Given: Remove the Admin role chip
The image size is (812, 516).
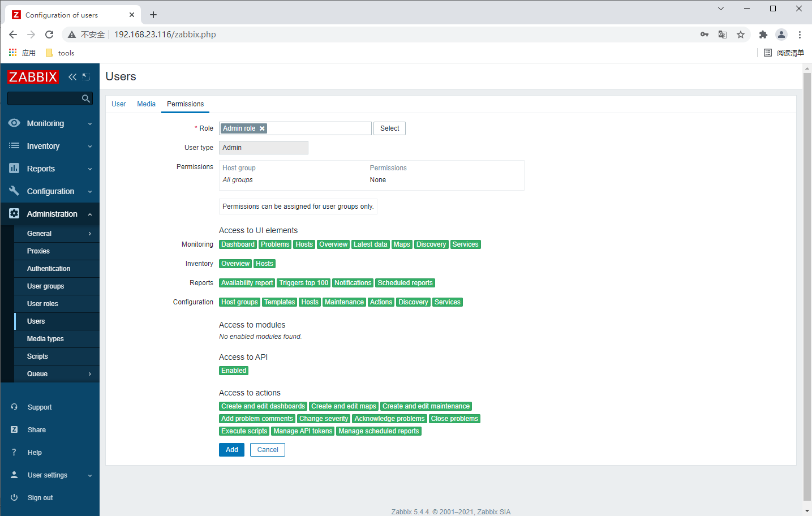Looking at the screenshot, I should (261, 128).
